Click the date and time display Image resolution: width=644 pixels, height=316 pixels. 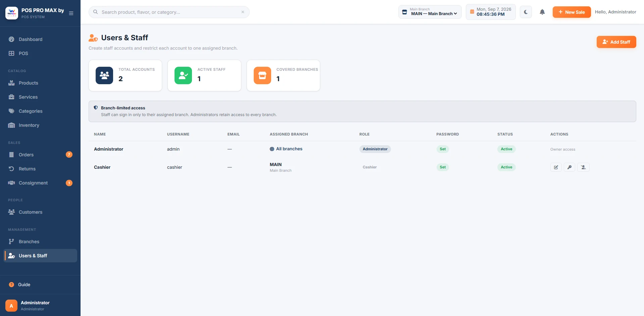coord(491,12)
